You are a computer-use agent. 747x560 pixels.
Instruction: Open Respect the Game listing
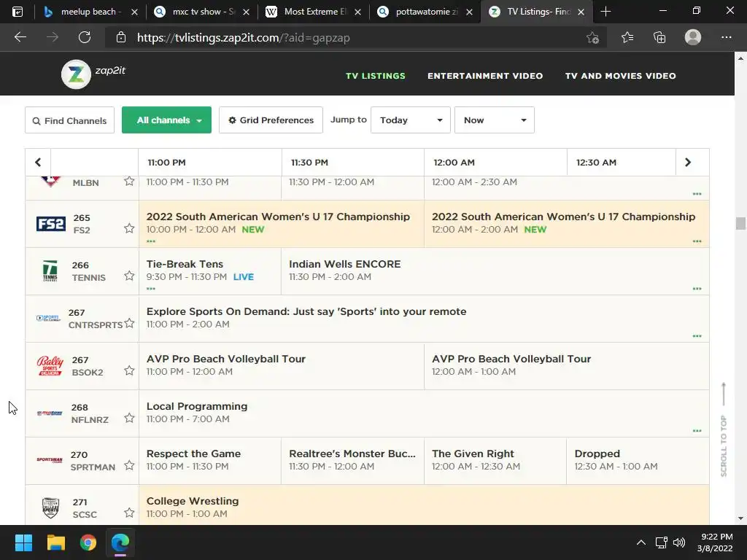[x=210, y=461]
